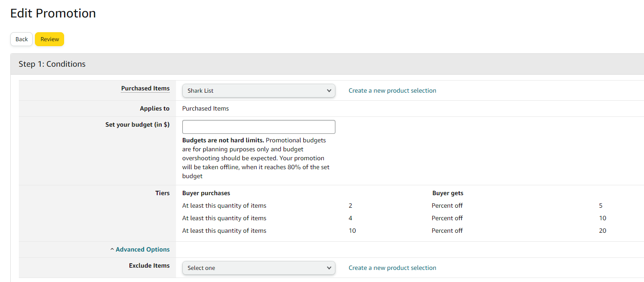Click the 20 percent off tier value
The height and width of the screenshot is (282, 644).
click(602, 231)
